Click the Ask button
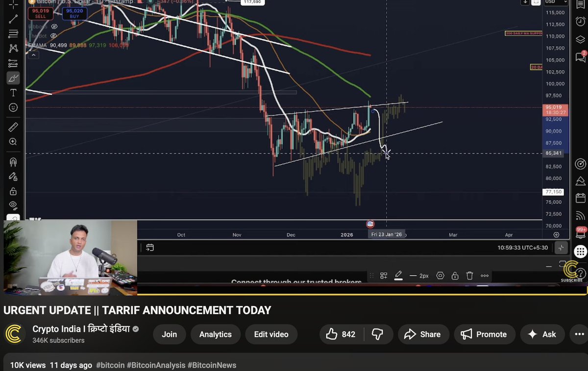Screen dimensions: 588x371 [x=542, y=334]
